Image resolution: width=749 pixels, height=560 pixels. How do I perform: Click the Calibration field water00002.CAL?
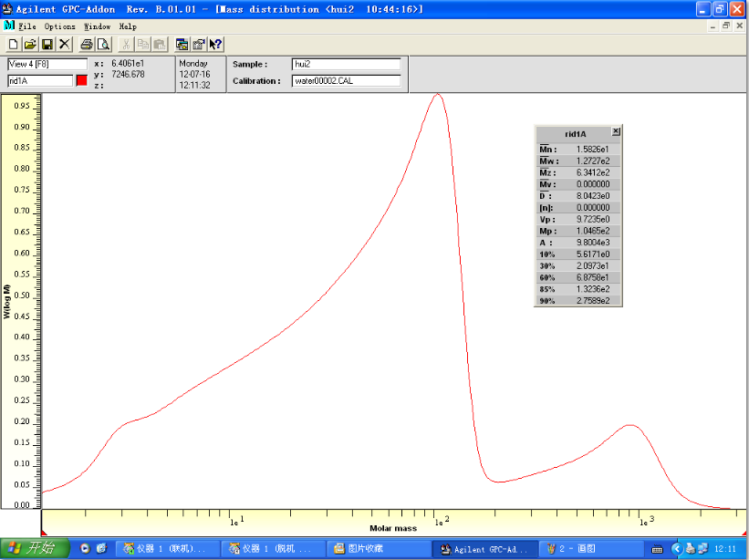pyautogui.click(x=346, y=80)
